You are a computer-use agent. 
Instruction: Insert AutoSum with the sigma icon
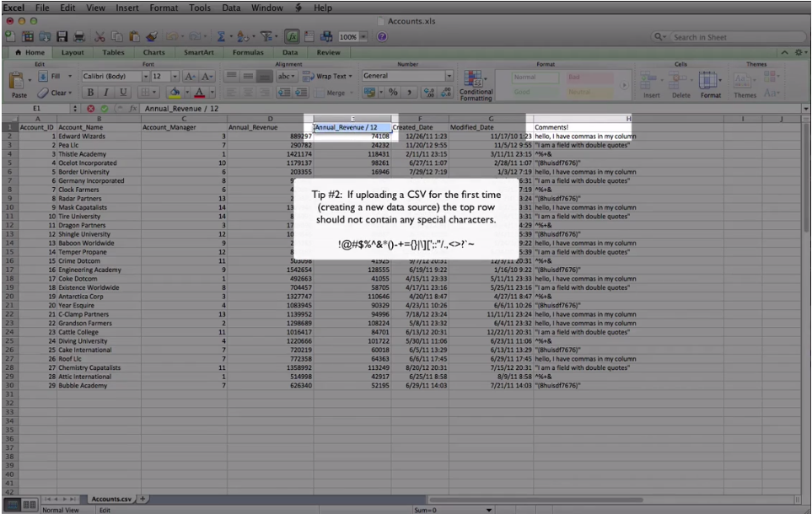tap(221, 37)
